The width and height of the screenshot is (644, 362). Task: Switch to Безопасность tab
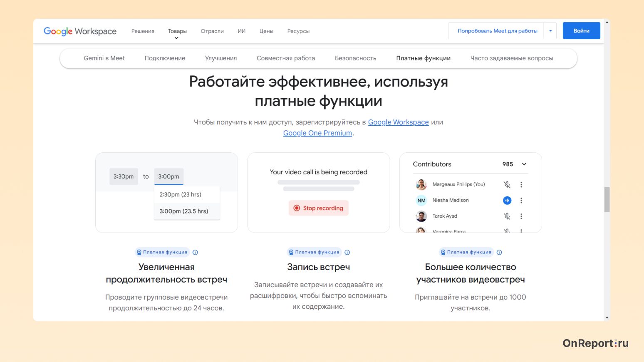356,58
